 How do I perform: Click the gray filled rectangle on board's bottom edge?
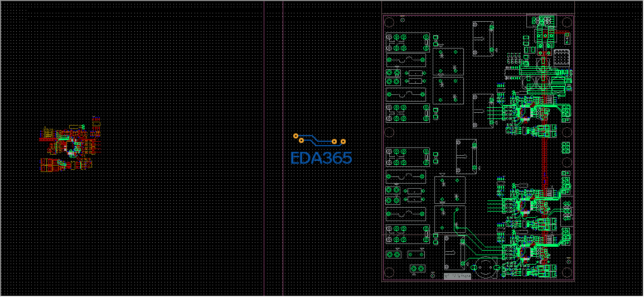click(458, 276)
